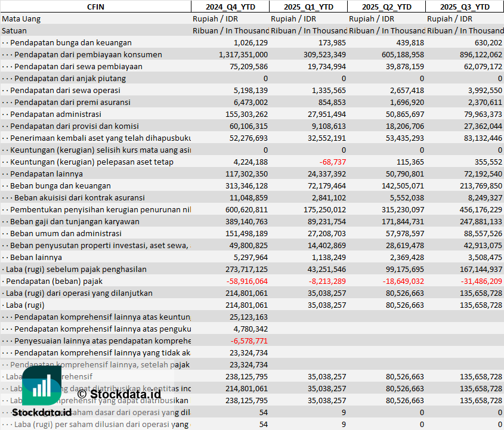Click the red -6,578,771 adjustment value

pyautogui.click(x=249, y=341)
